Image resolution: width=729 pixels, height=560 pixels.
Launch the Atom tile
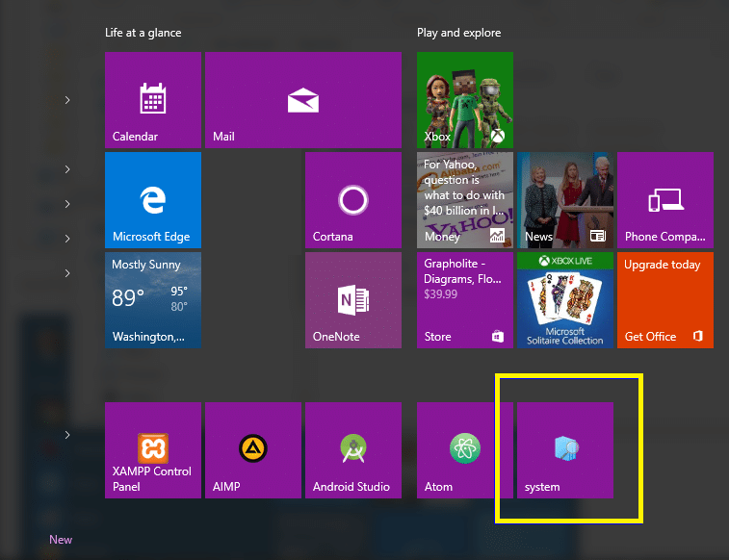pos(465,450)
